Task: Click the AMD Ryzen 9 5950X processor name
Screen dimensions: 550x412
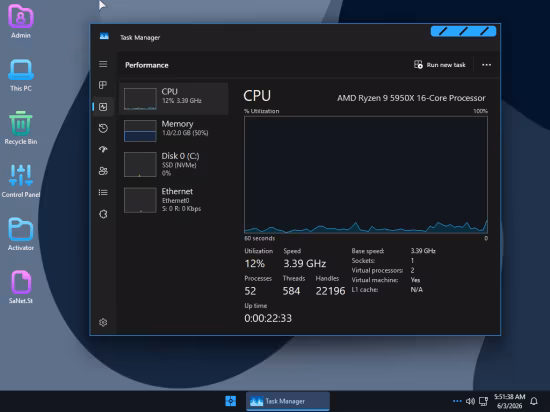Action: (x=411, y=98)
